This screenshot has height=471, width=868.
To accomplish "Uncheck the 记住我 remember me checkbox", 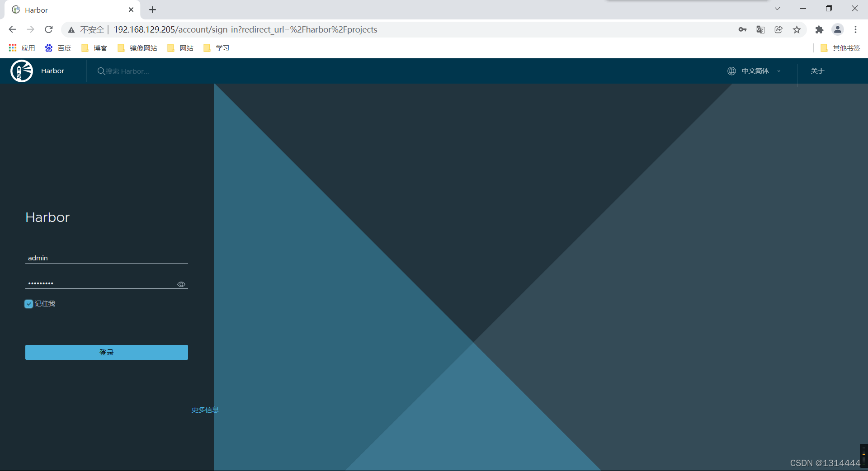I will pos(29,304).
